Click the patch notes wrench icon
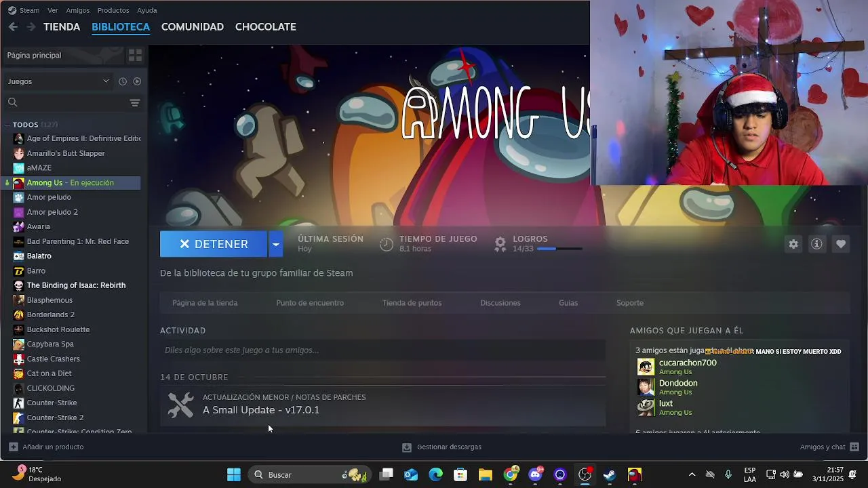The width and height of the screenshot is (868, 488). click(180, 405)
